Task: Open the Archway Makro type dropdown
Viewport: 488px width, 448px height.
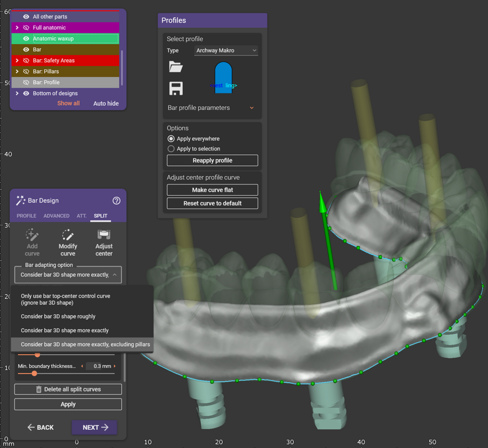Action: [226, 50]
